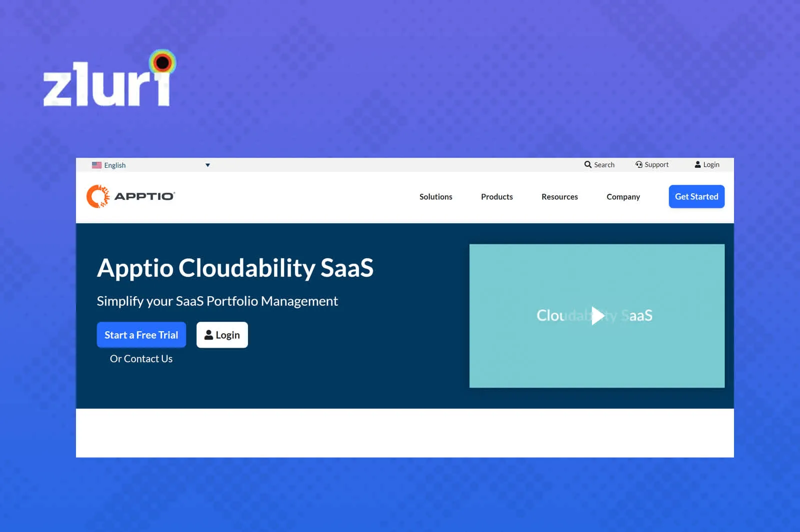800x532 pixels.
Task: Open the Products menu
Action: click(496, 197)
